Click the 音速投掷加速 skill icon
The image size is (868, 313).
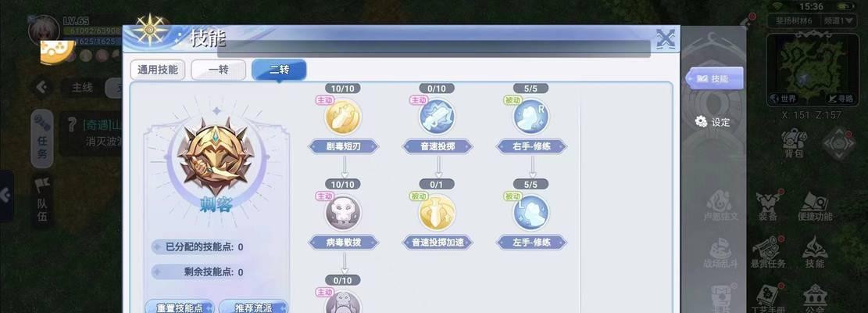tap(438, 213)
